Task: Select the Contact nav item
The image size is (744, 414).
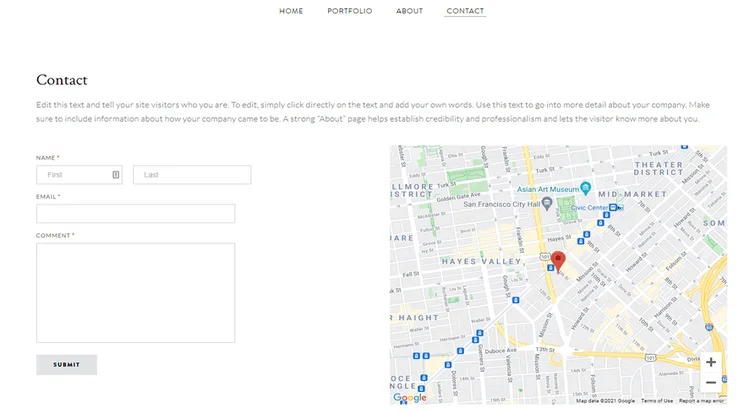Action: [465, 11]
